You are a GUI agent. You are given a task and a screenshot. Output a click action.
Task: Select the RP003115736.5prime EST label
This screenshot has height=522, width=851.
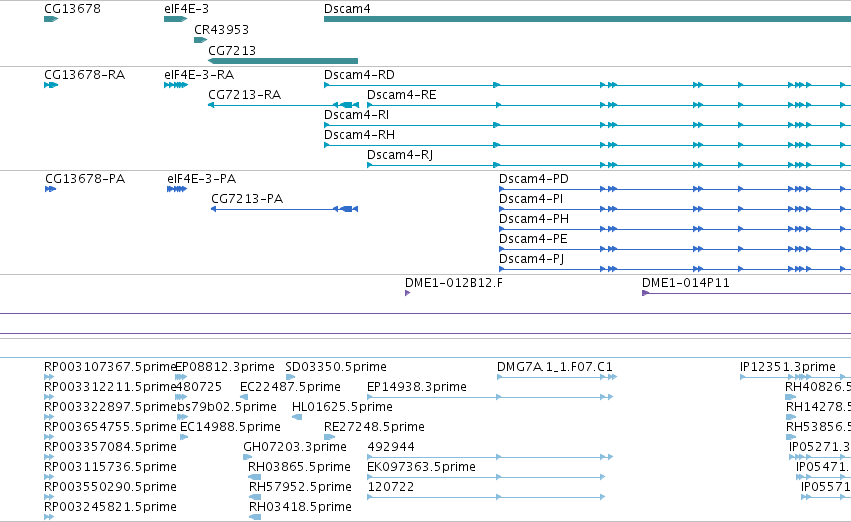click(110, 467)
